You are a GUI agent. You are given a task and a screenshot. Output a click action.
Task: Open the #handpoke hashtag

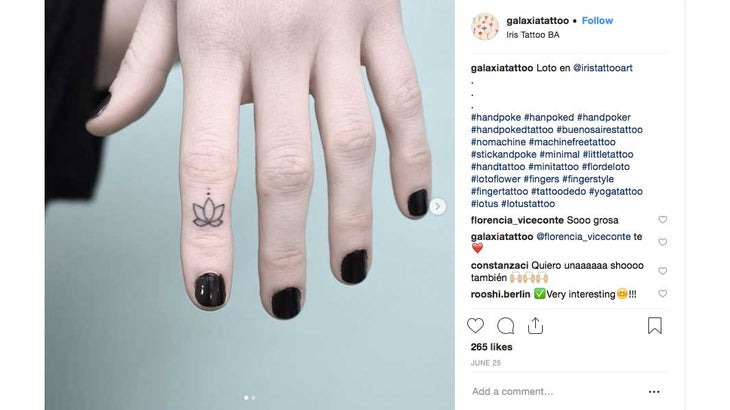point(496,117)
